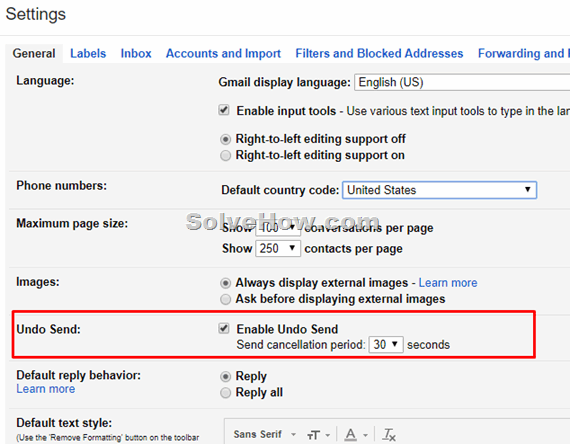The height and width of the screenshot is (444, 570).
Task: Choose Reply as default reply behavior
Action: 225,376
